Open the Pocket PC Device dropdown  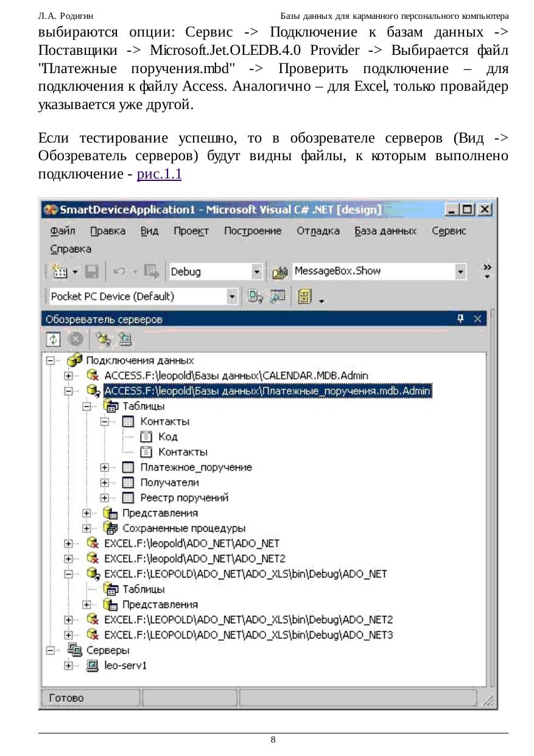tap(232, 297)
